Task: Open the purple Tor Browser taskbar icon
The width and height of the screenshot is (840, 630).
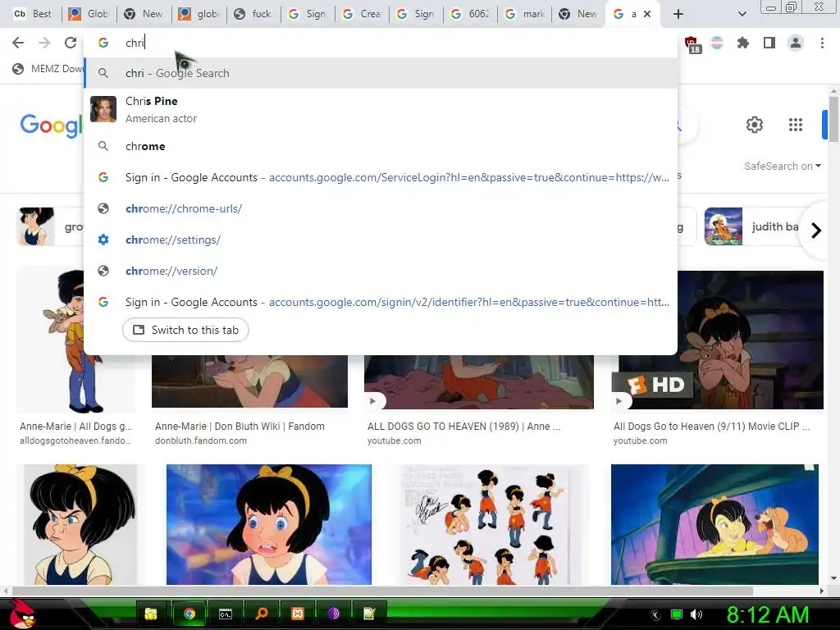Action: tap(333, 614)
